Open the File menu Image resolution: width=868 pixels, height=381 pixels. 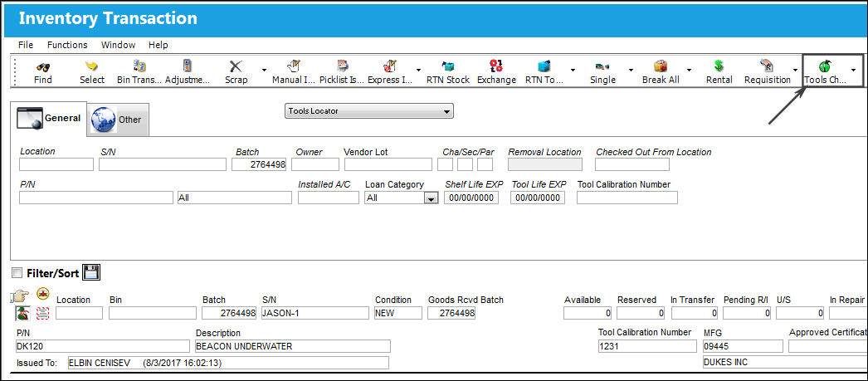(x=26, y=45)
